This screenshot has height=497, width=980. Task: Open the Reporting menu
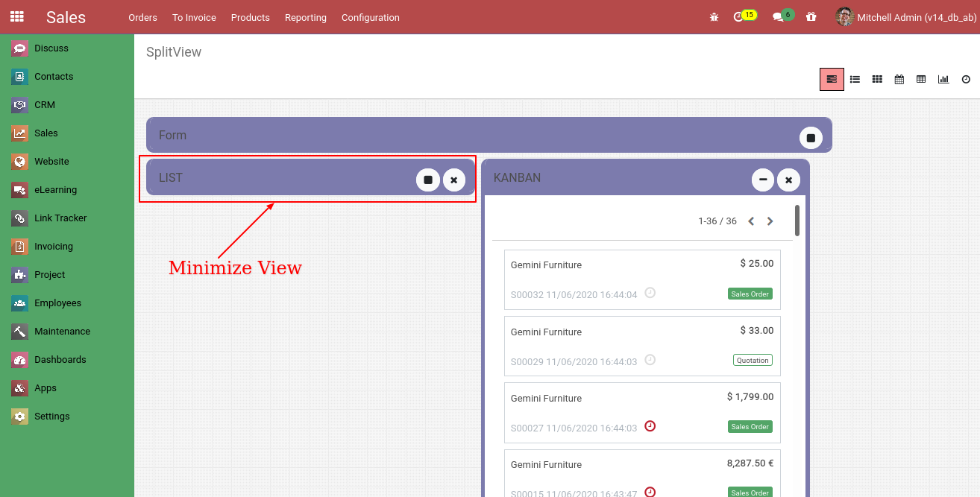(x=306, y=17)
